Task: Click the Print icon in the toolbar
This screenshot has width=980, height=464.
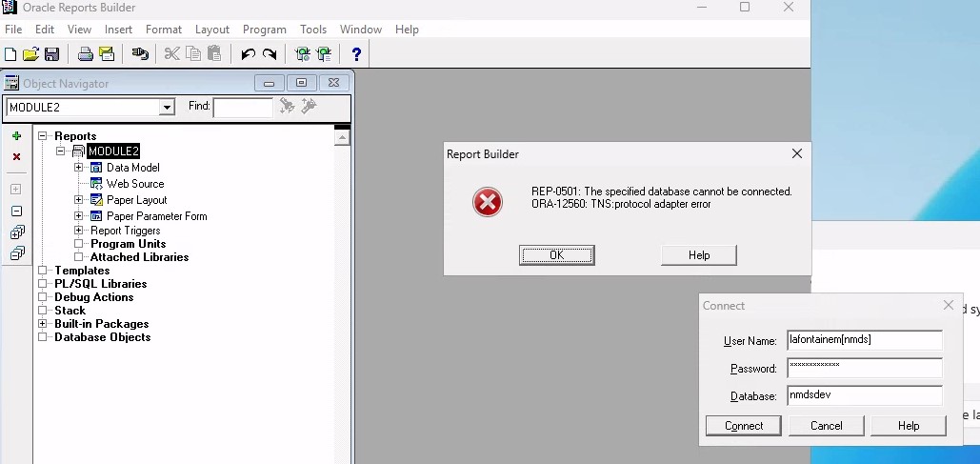Action: pyautogui.click(x=85, y=54)
